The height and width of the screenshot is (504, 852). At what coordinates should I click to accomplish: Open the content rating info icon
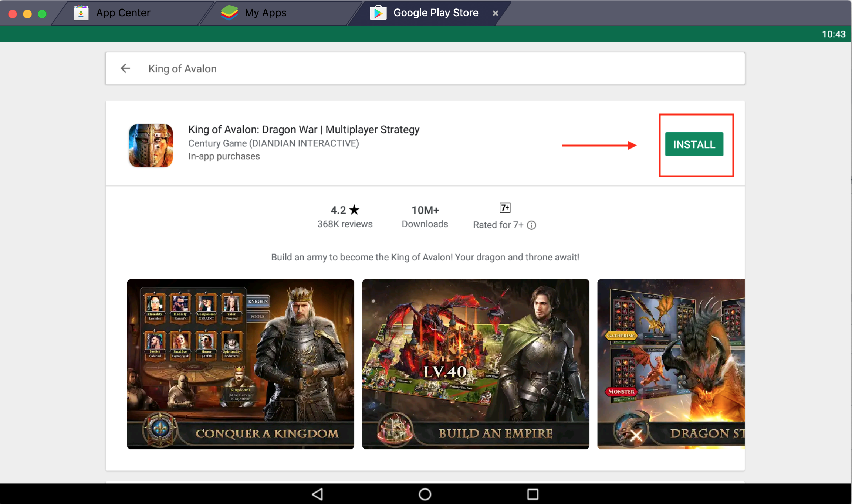[531, 225]
